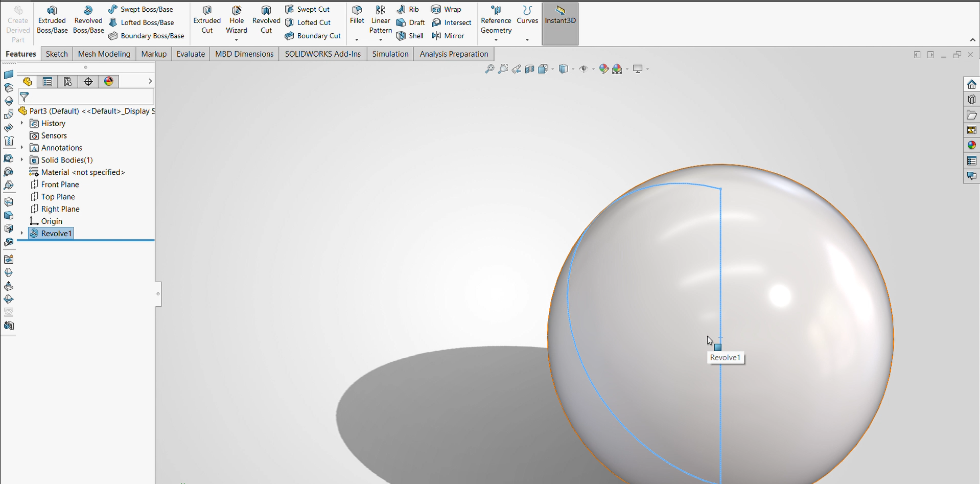Viewport: 980px width, 484px height.
Task: Select Extruded Boss/Base tool
Action: 52,20
